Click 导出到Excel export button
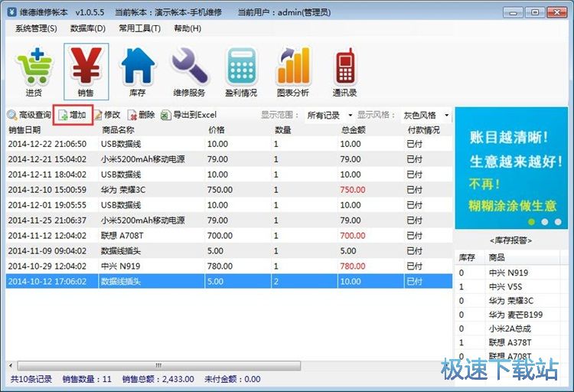The width and height of the screenshot is (574, 392). (x=188, y=115)
